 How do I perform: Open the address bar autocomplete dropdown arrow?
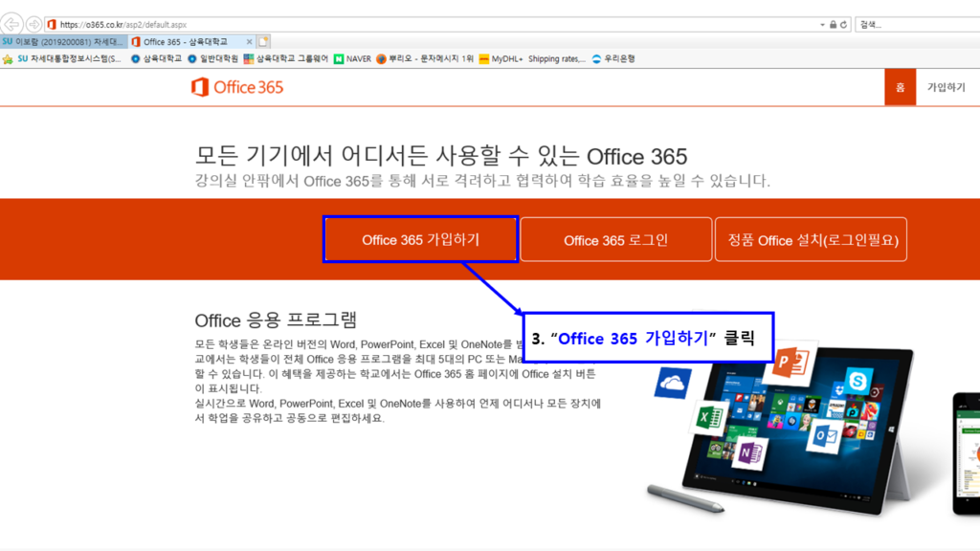pos(822,25)
